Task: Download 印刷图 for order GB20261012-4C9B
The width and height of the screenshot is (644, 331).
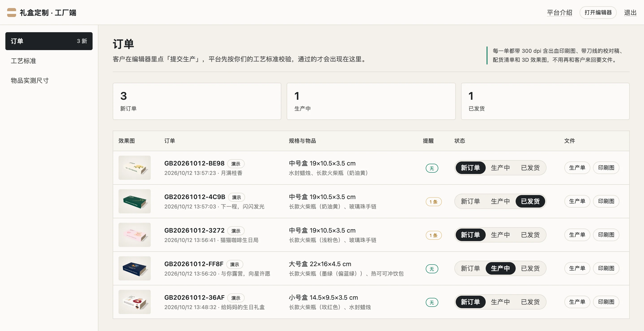Action: point(606,201)
